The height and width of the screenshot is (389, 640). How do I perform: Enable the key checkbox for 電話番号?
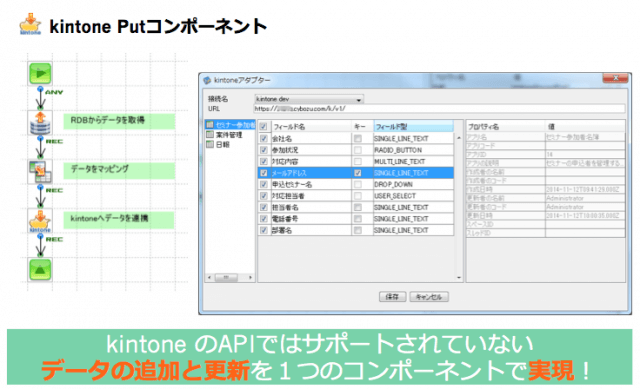[x=358, y=219]
